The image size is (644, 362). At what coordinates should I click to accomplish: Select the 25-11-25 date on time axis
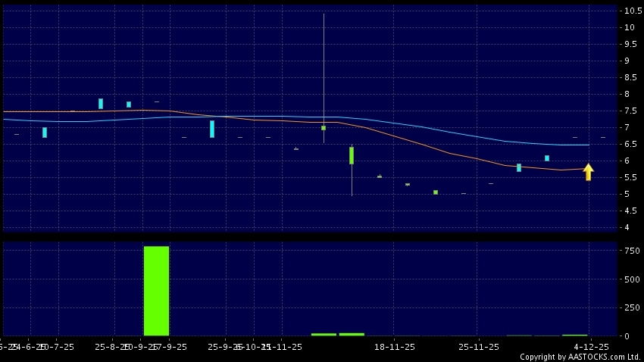click(478, 347)
